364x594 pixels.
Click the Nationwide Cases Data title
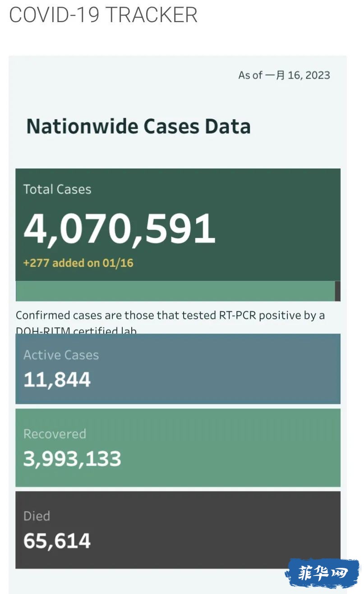138,126
